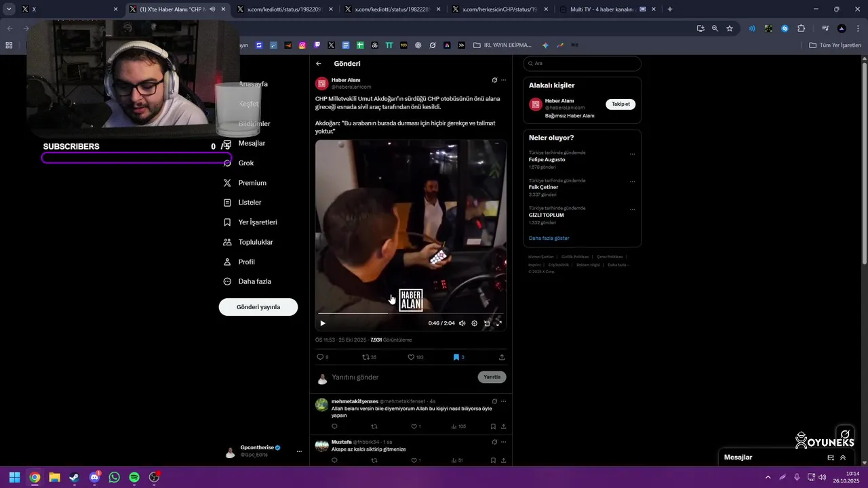Like mehmetakifşenses's reply
The height and width of the screenshot is (488, 868).
click(x=416, y=426)
